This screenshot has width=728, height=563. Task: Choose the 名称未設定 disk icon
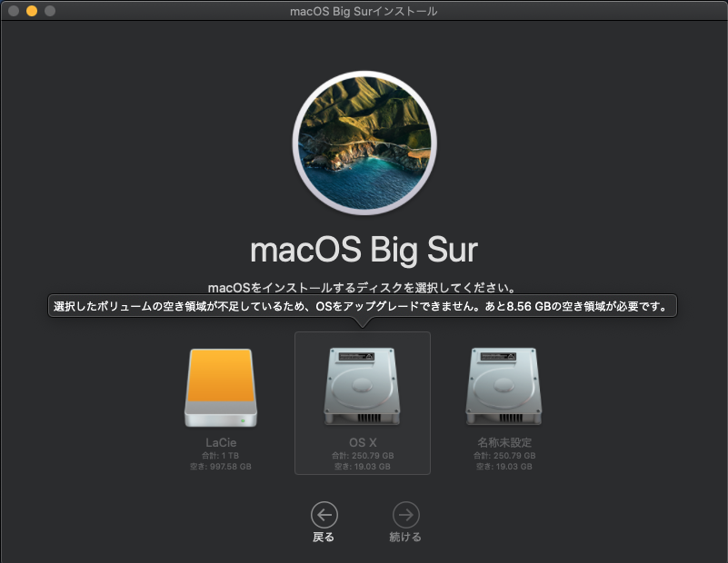(x=504, y=386)
